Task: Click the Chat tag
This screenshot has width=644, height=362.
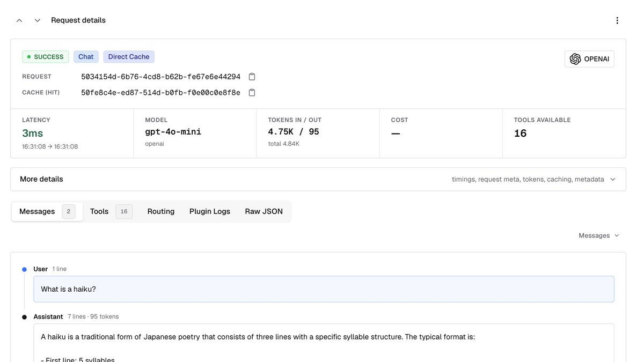Action: click(86, 57)
